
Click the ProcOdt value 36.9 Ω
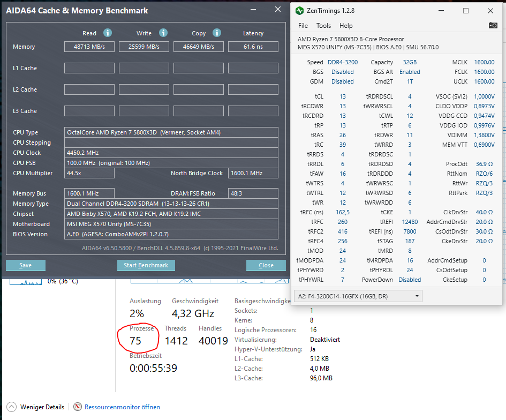(x=484, y=164)
